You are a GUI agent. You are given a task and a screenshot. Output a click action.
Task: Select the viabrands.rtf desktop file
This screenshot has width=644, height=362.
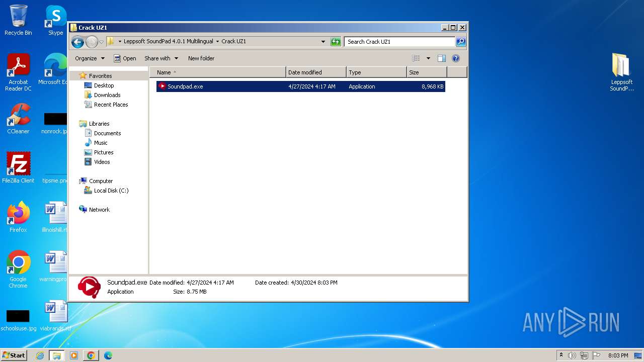tap(55, 316)
